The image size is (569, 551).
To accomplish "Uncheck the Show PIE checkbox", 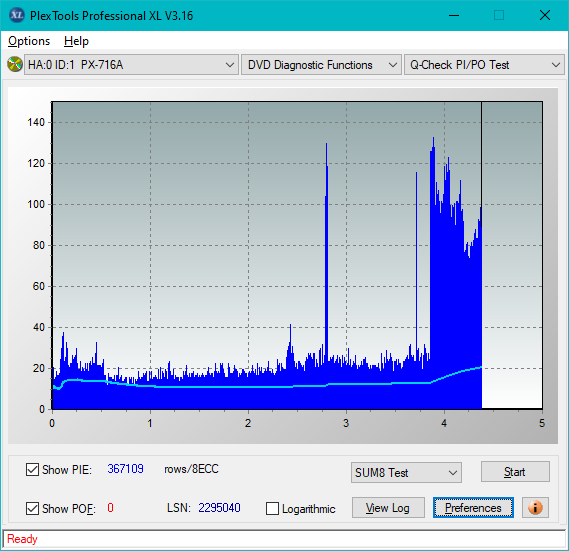I will (x=32, y=469).
